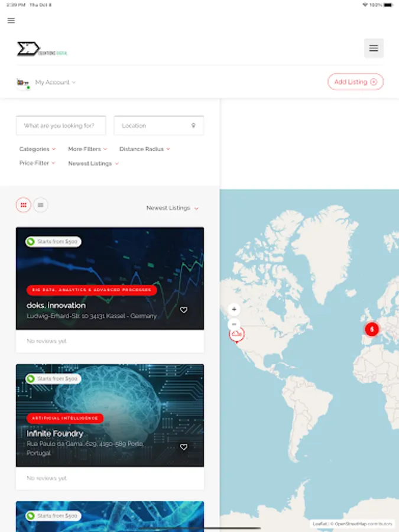
Task: Zoom out on the map
Action: coord(233,325)
